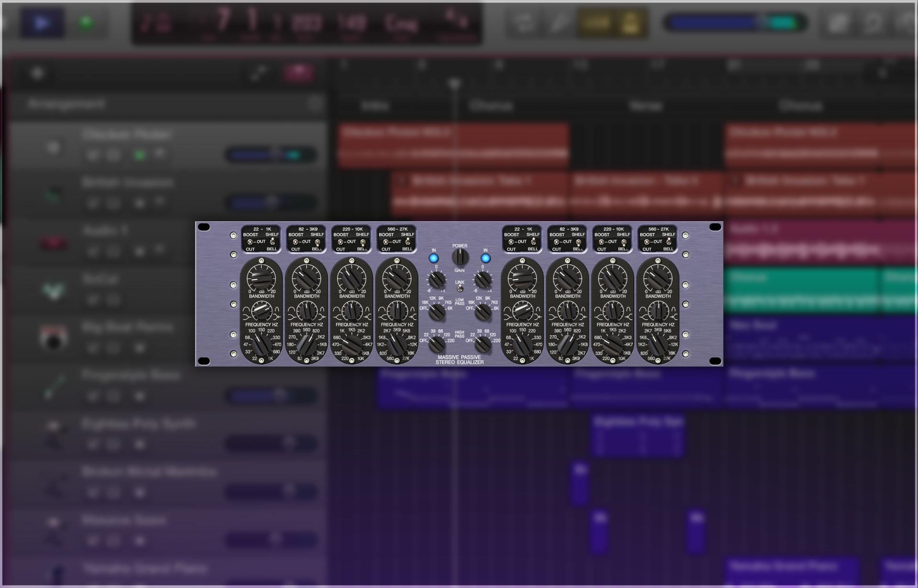This screenshot has height=588, width=918.
Task: Flip right channel 560-27K Shelf/Bell switch
Action: [669, 242]
